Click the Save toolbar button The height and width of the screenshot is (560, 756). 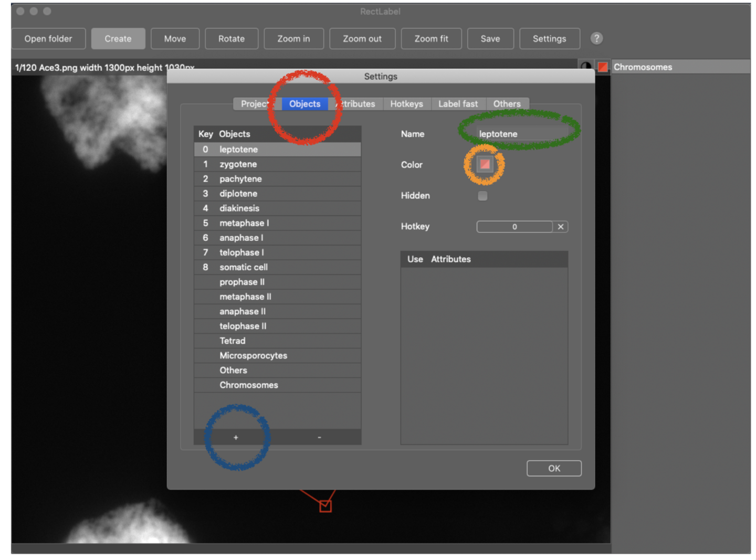pyautogui.click(x=490, y=39)
